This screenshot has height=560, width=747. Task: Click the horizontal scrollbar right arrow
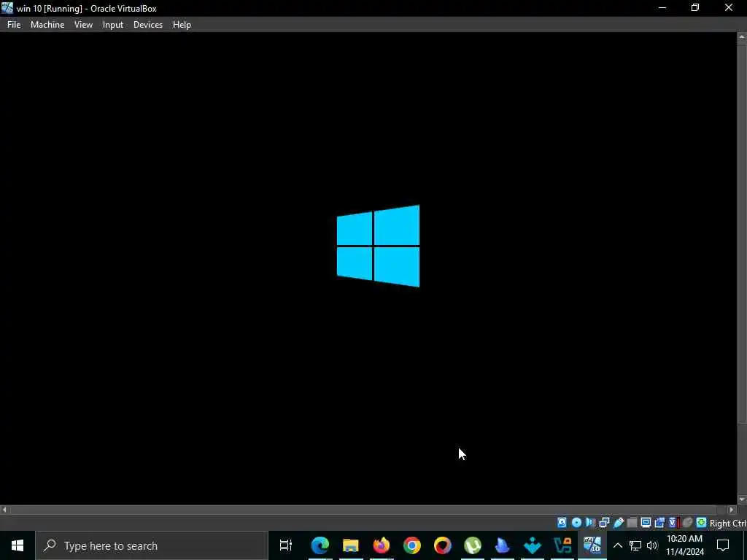click(x=732, y=510)
